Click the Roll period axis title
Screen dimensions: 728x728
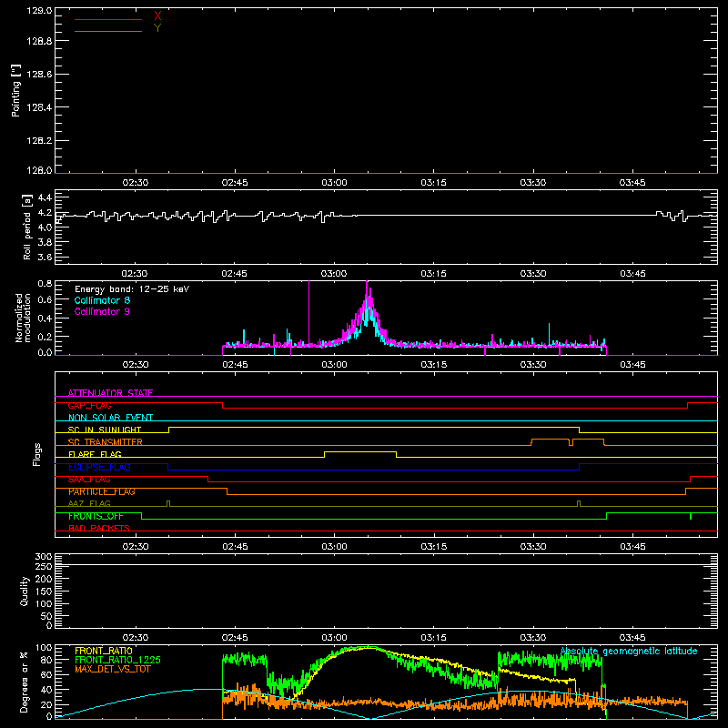coord(27,227)
